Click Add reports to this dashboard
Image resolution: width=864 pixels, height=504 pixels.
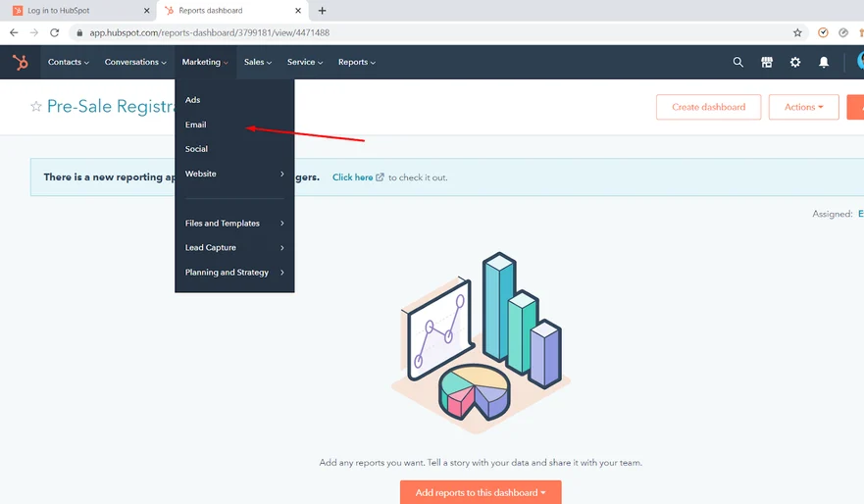coord(481,492)
